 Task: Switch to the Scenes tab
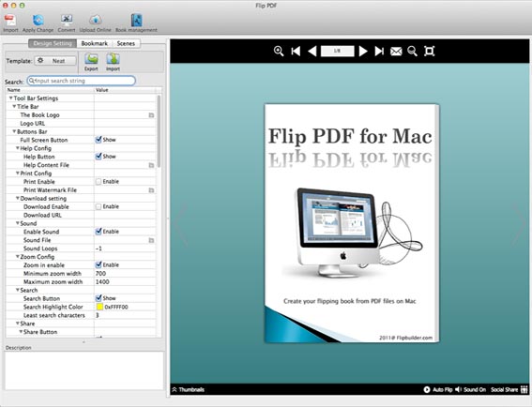click(126, 43)
